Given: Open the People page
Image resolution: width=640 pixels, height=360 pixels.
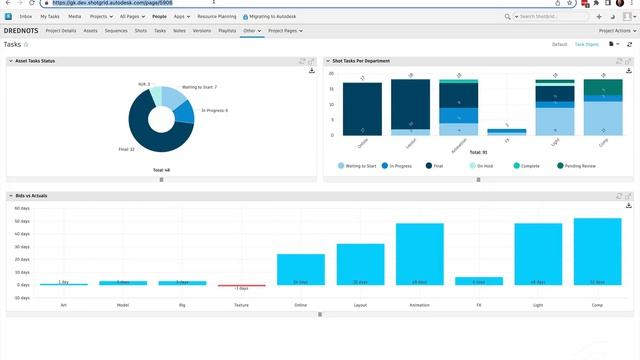Looking at the screenshot, I should pos(159,17).
